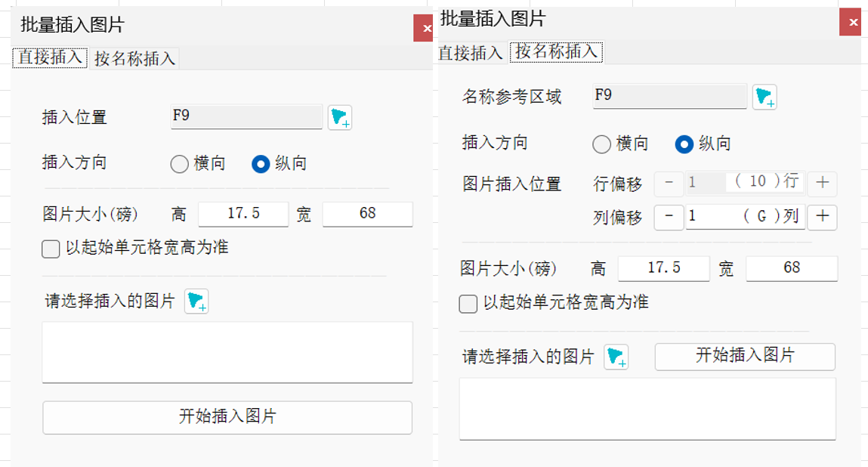Close the left 批量插入图片 dialog
This screenshot has width=868, height=467.
click(426, 28)
